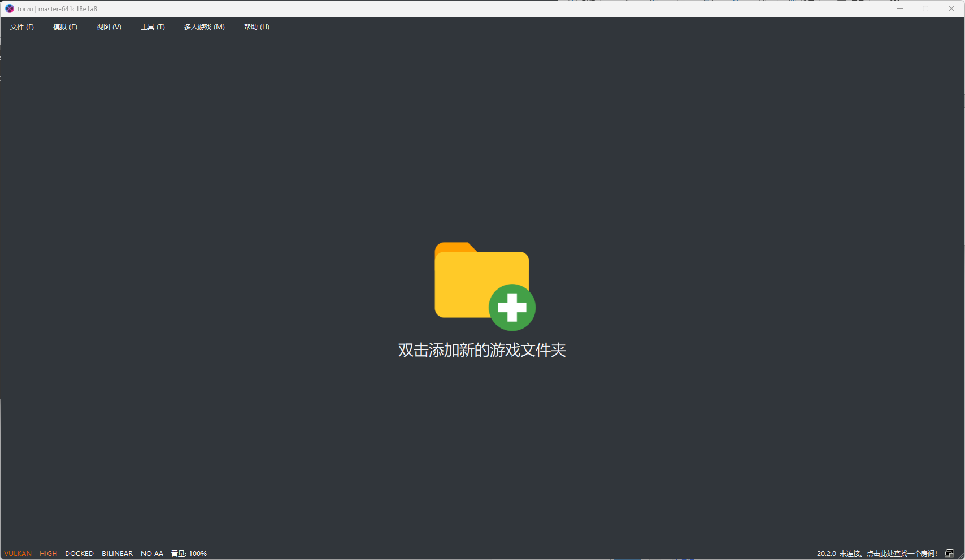Click the multiplayer disconnected network icon
965x560 pixels.
(949, 553)
